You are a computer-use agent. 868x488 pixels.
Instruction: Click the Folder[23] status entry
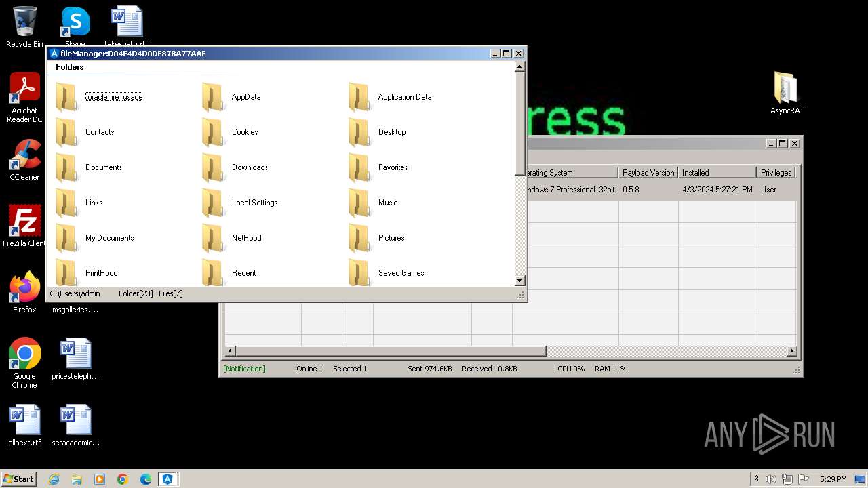pos(136,293)
